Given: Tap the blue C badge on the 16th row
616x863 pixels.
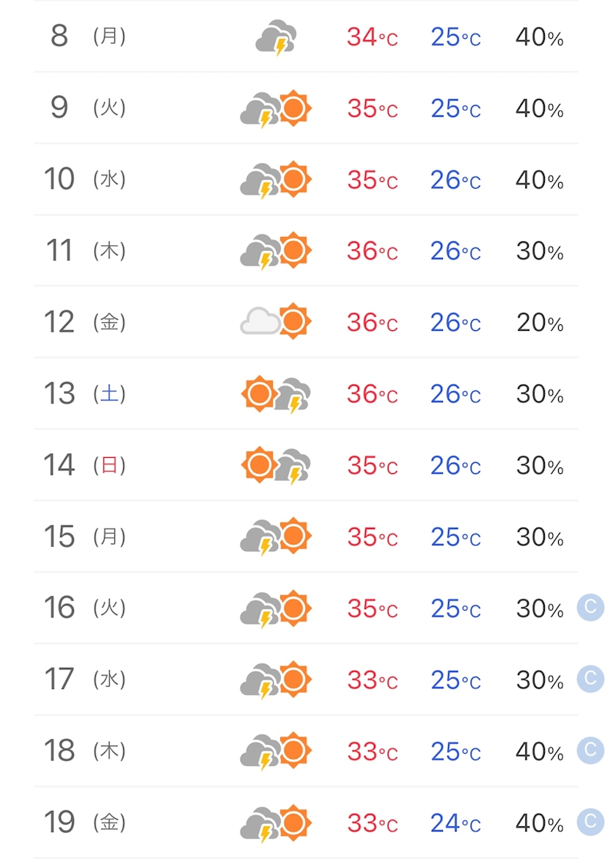Looking at the screenshot, I should [x=591, y=607].
